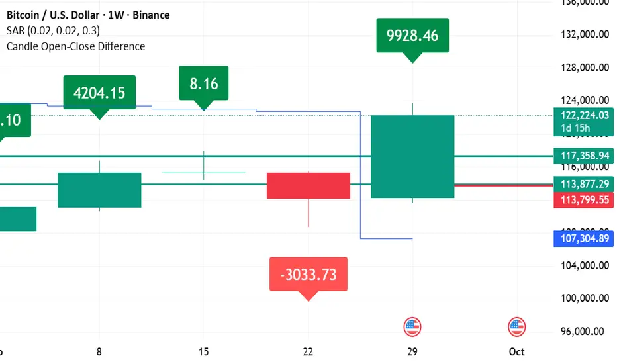The height and width of the screenshot is (364, 617).
Task: Click the green 113,877.29 price label
Action: [583, 184]
